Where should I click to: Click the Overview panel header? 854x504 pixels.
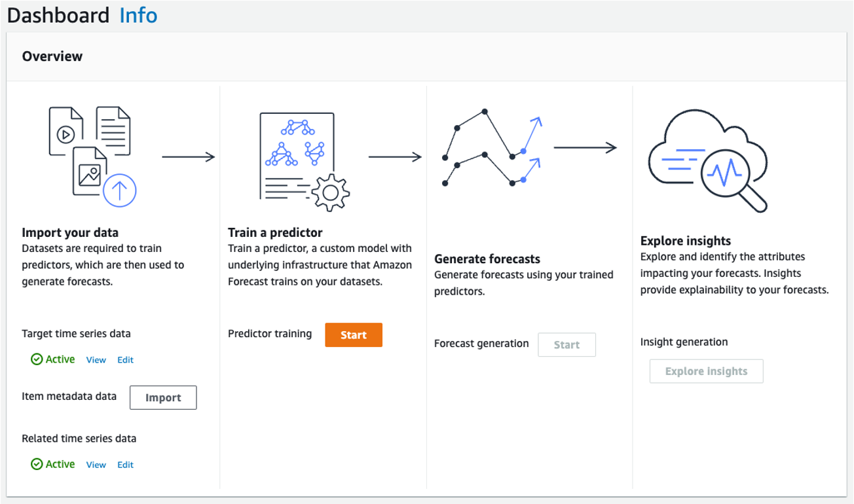426,56
